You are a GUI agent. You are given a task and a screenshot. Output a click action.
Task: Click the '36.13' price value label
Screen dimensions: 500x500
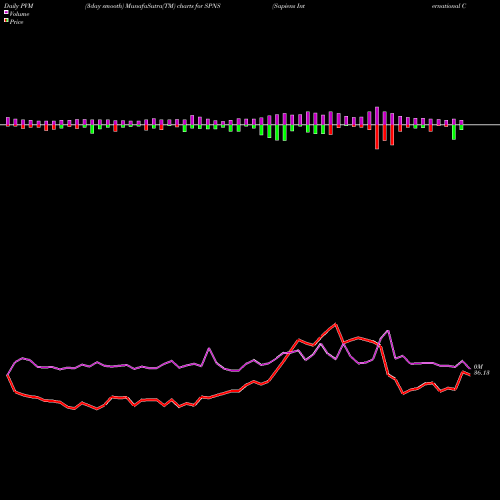click(482, 373)
